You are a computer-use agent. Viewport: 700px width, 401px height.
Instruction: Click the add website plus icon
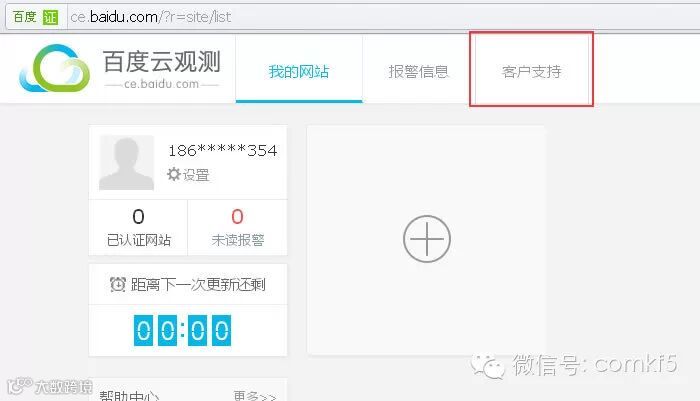click(x=427, y=239)
